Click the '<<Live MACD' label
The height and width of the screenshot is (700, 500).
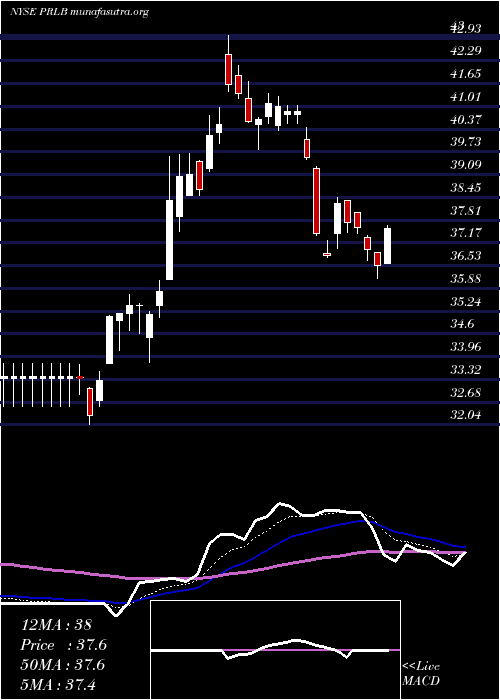pos(421,674)
